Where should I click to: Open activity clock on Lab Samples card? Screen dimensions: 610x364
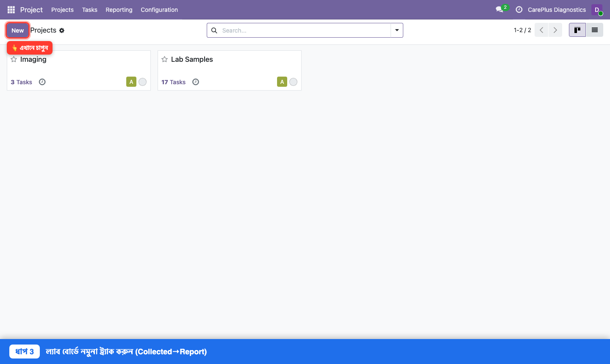click(196, 82)
